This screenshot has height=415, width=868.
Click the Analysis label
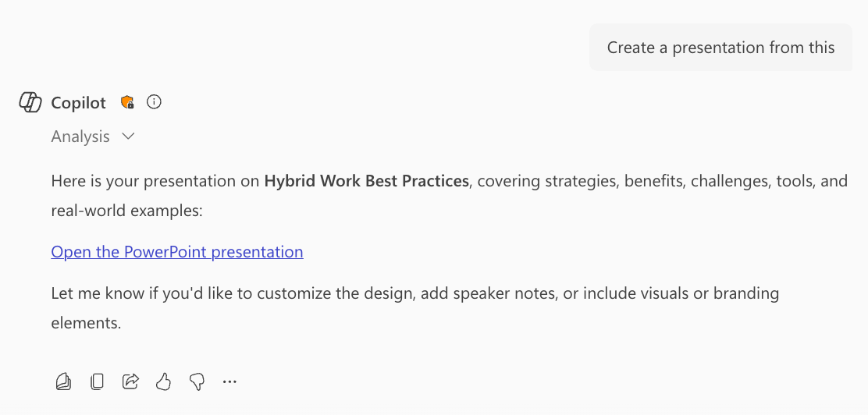click(80, 137)
